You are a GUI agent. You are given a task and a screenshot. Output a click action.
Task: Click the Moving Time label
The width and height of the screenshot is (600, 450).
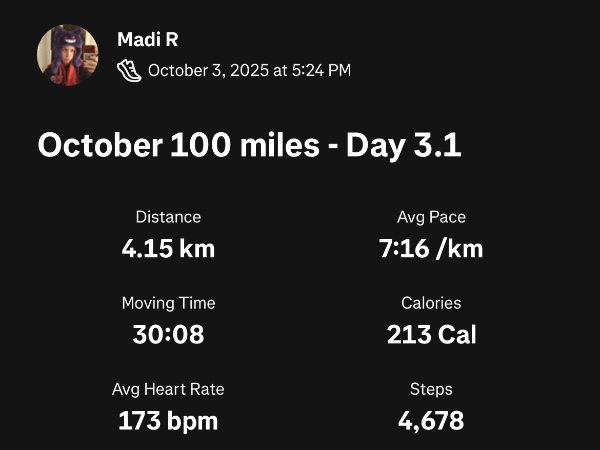point(168,303)
